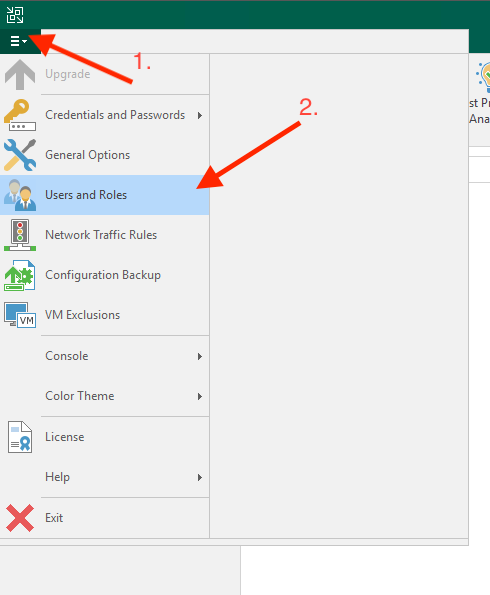This screenshot has height=595, width=490.
Task: Expand the Credentials and Passwords submenu arrow
Action: [200, 115]
